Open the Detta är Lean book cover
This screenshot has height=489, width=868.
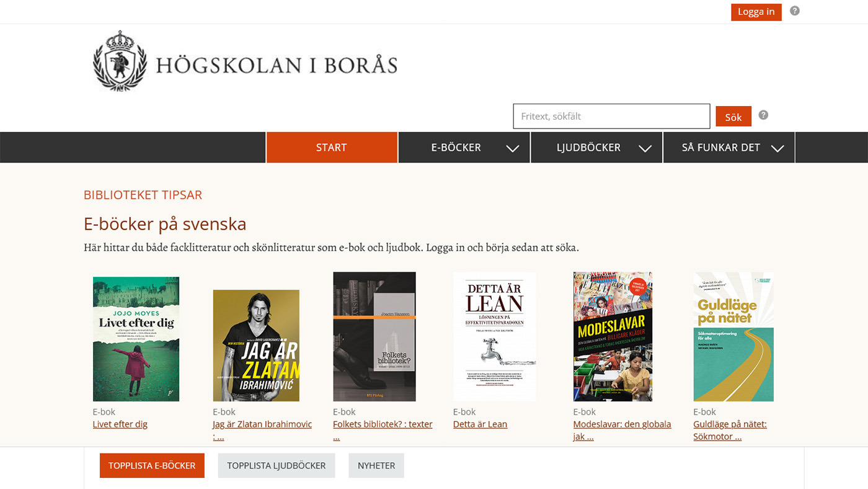coord(494,336)
